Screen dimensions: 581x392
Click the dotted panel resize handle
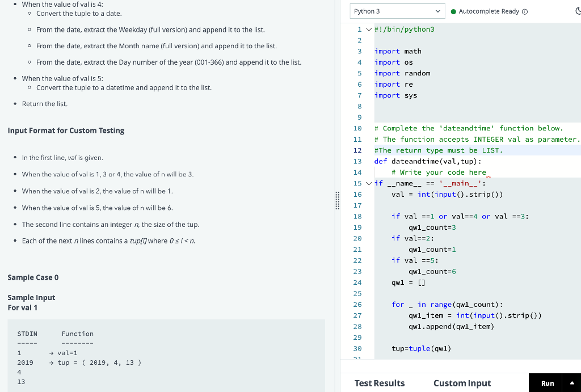tap(337, 201)
